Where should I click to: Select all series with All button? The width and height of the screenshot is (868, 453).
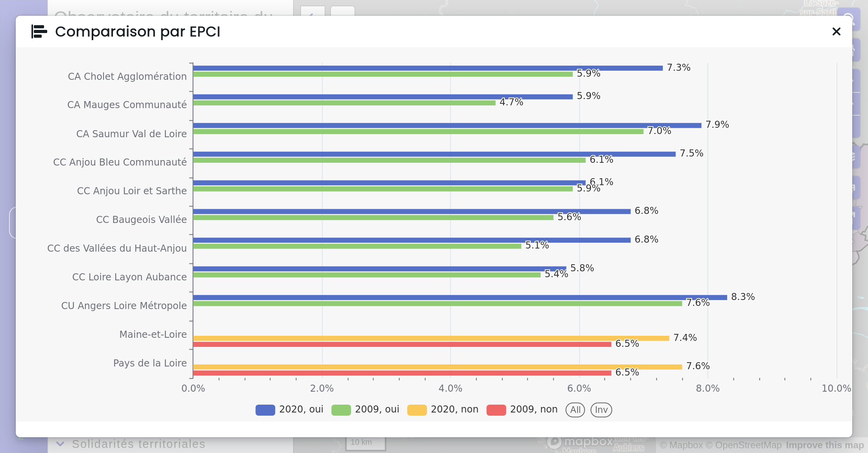tap(575, 410)
